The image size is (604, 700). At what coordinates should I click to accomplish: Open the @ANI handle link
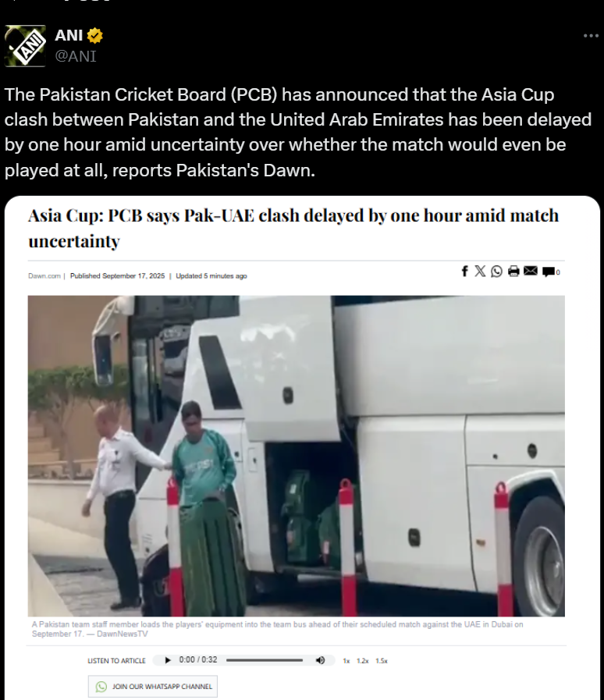coord(76,56)
